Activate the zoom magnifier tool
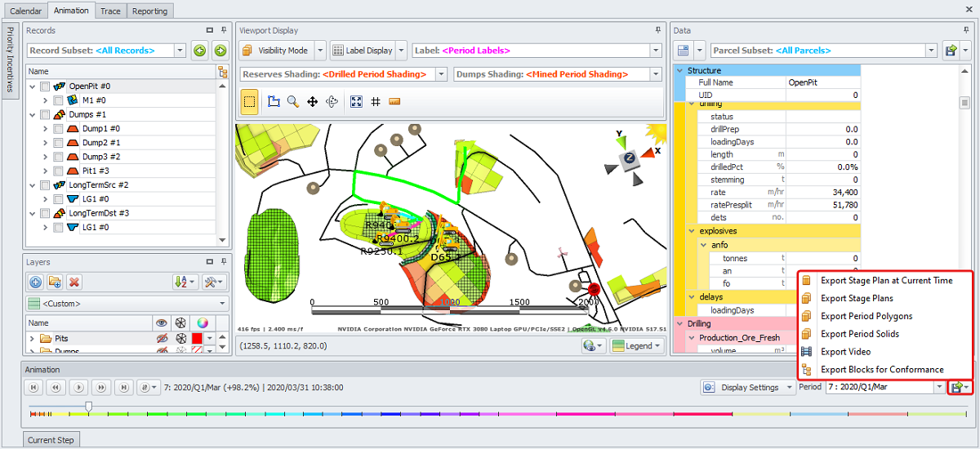This screenshot has width=980, height=449. click(292, 102)
